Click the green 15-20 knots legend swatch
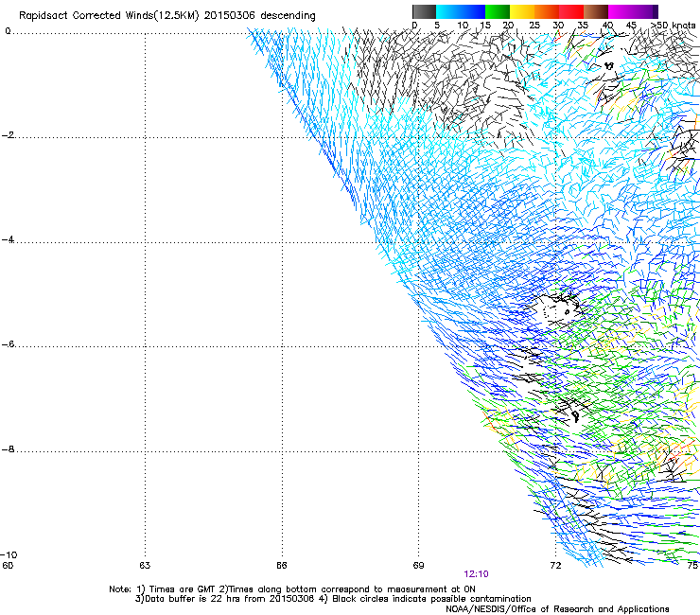Screen dimensions: 700x615 coord(498,11)
